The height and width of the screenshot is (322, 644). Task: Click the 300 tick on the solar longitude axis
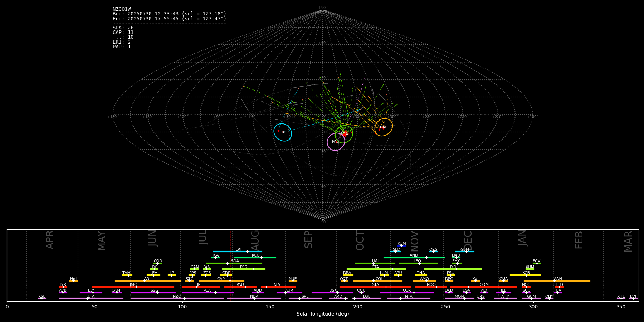(x=533, y=307)
